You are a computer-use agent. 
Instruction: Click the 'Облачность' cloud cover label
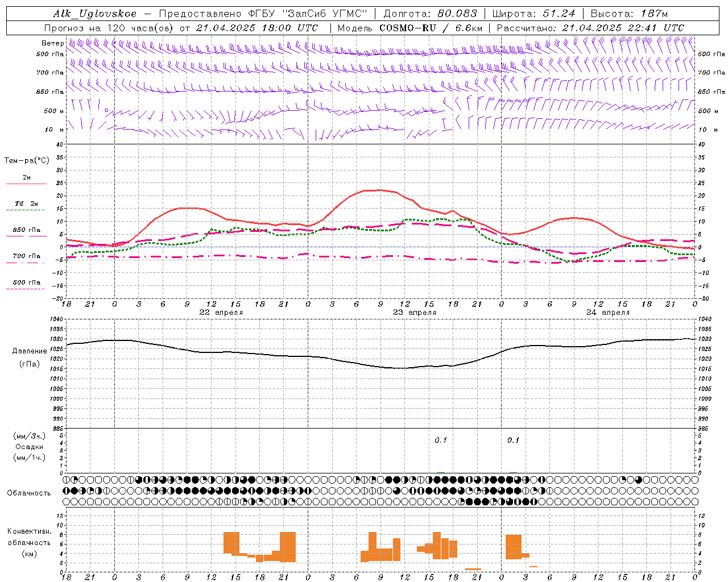[29, 493]
